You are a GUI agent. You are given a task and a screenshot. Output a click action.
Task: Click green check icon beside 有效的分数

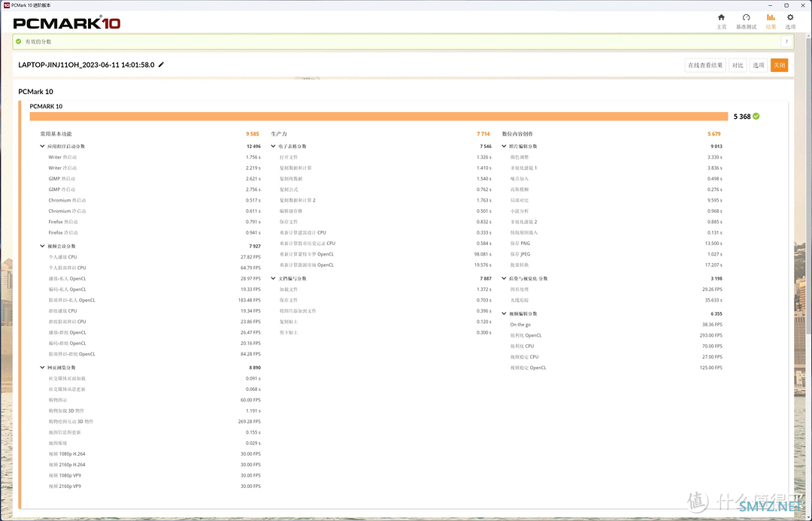tap(19, 41)
